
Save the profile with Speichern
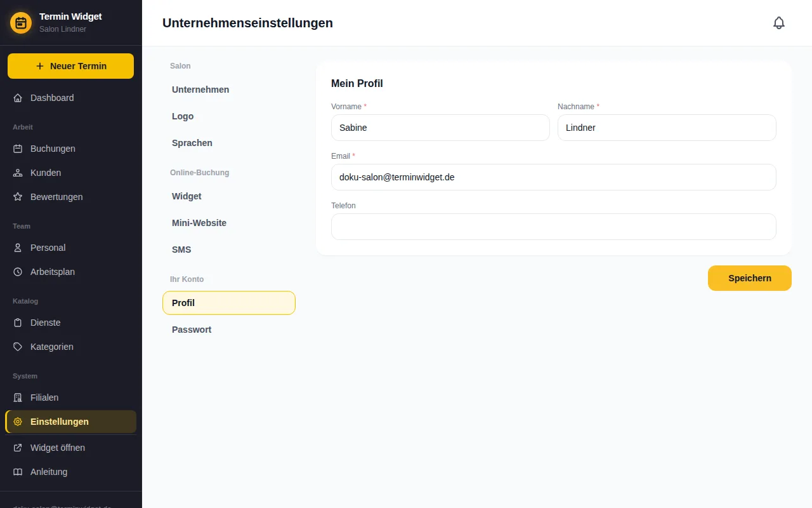pos(750,278)
